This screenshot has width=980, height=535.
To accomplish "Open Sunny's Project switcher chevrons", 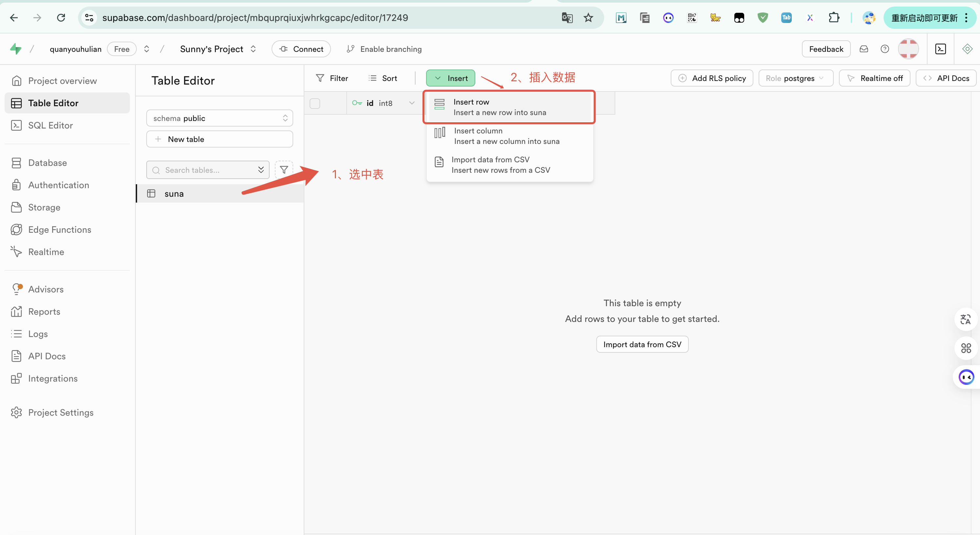I will pyautogui.click(x=253, y=49).
